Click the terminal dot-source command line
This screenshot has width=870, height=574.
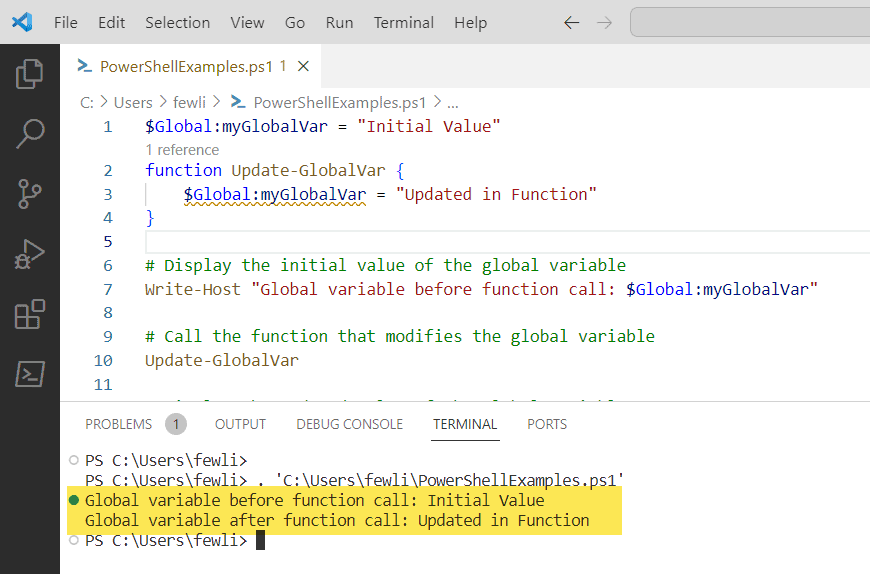click(x=355, y=480)
